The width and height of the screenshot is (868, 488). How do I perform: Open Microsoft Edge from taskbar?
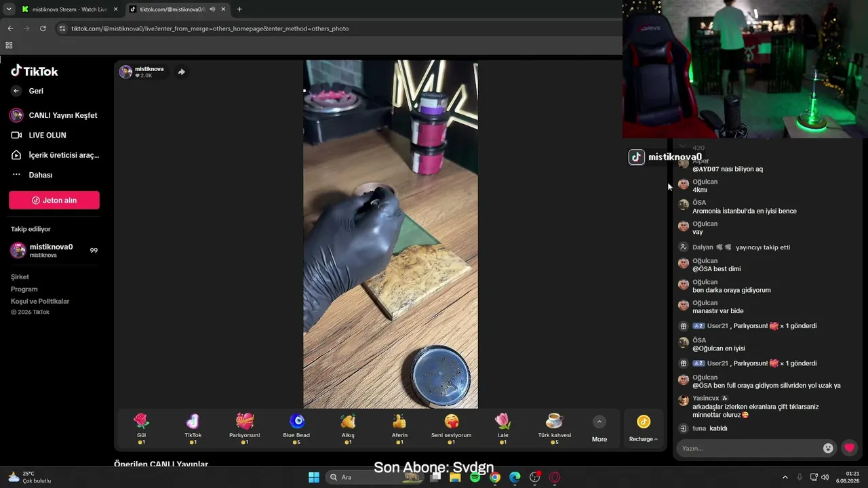coord(515,477)
